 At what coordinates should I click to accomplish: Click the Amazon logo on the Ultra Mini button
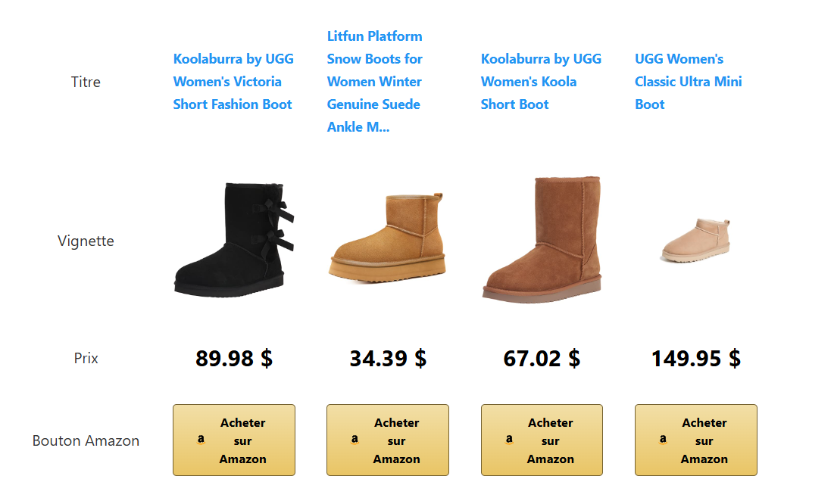coord(664,437)
